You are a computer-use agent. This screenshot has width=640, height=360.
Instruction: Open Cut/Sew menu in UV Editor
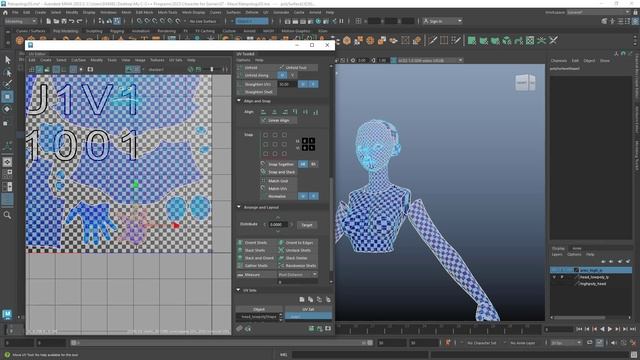[79, 60]
